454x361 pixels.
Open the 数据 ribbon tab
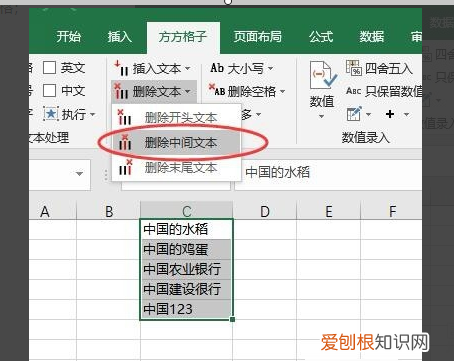click(x=372, y=36)
